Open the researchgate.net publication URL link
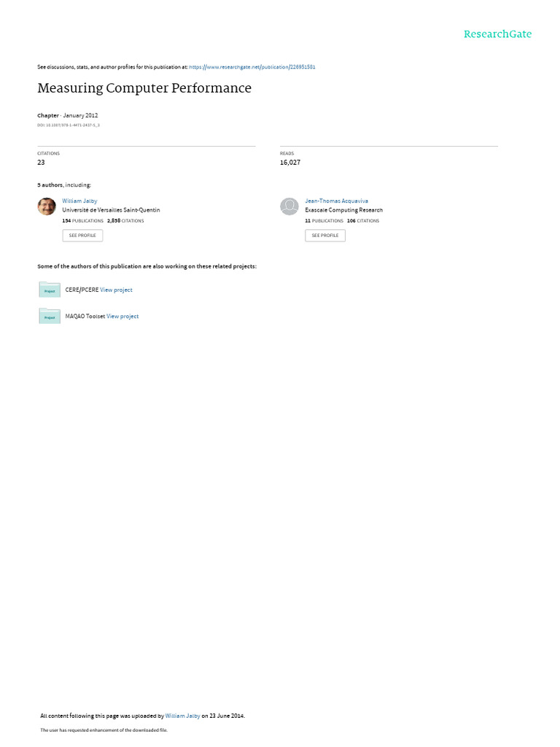Viewport: 560px width, 747px height. (x=252, y=67)
